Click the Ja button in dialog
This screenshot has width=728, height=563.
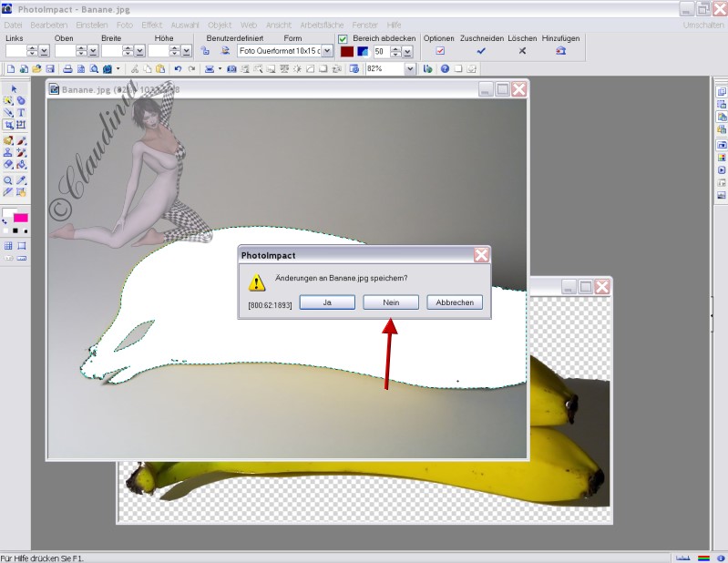pos(327,302)
